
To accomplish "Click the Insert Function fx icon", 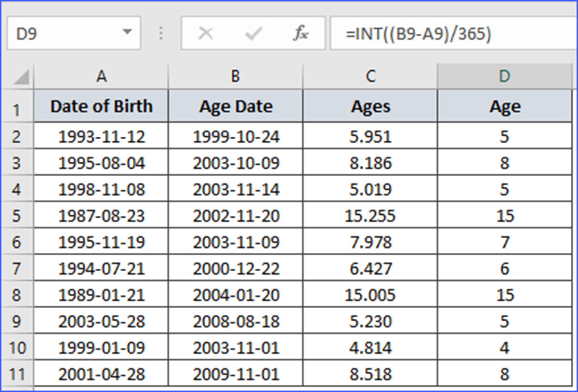I will point(301,34).
